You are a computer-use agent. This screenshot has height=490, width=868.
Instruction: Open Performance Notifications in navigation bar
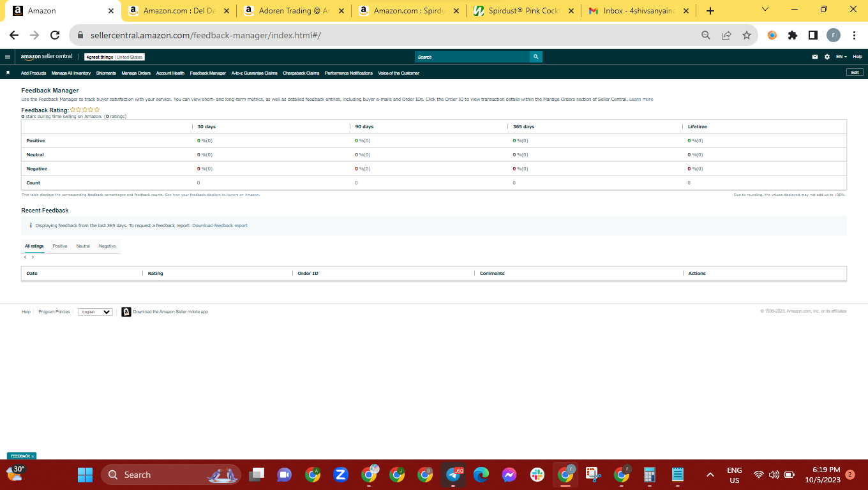(x=348, y=73)
